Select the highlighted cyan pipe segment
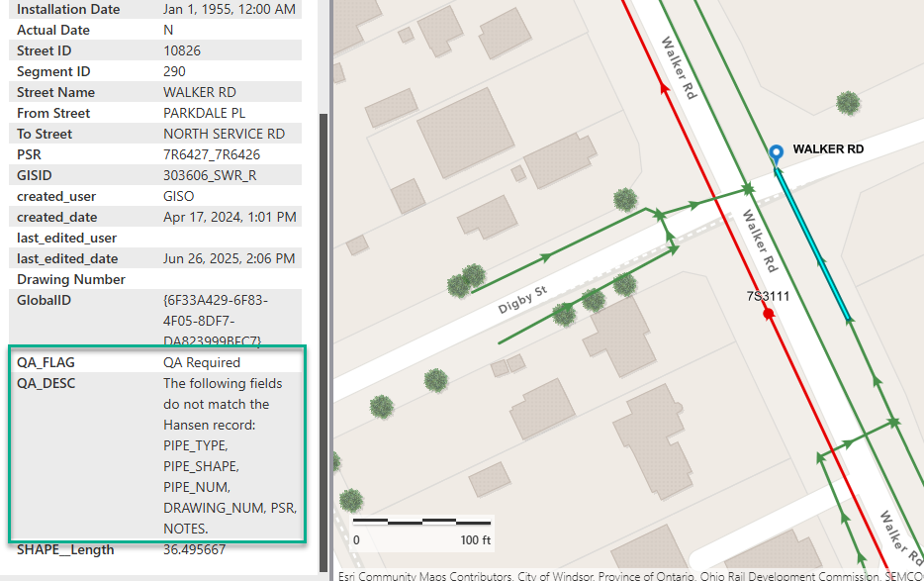924x581 pixels. (x=813, y=244)
